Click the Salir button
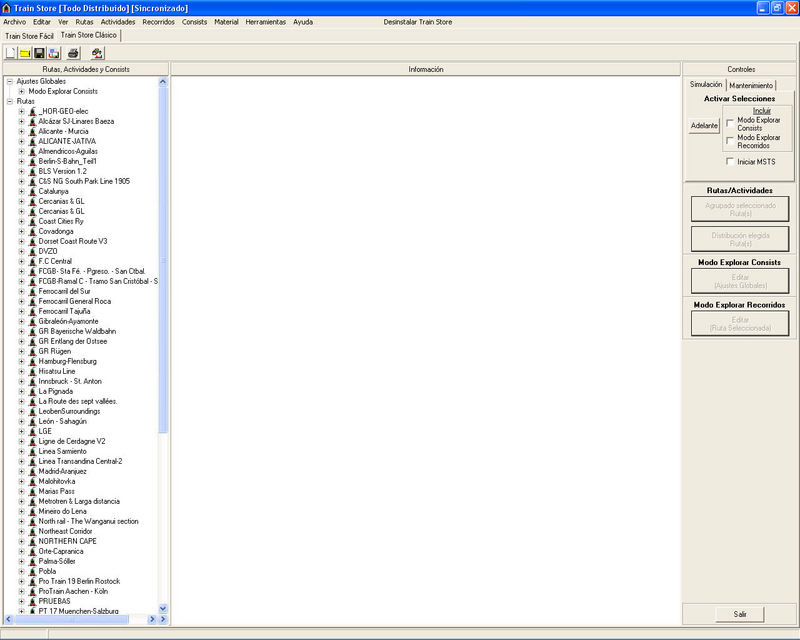 (739, 613)
